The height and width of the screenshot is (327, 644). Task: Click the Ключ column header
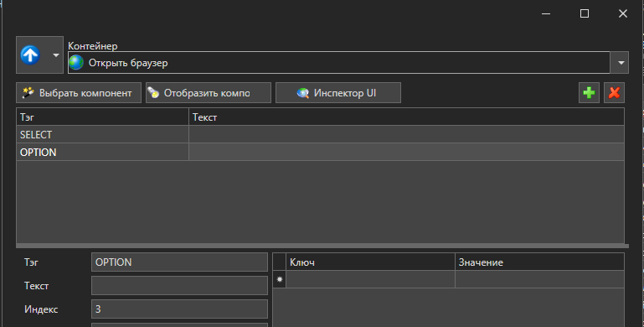coord(370,262)
